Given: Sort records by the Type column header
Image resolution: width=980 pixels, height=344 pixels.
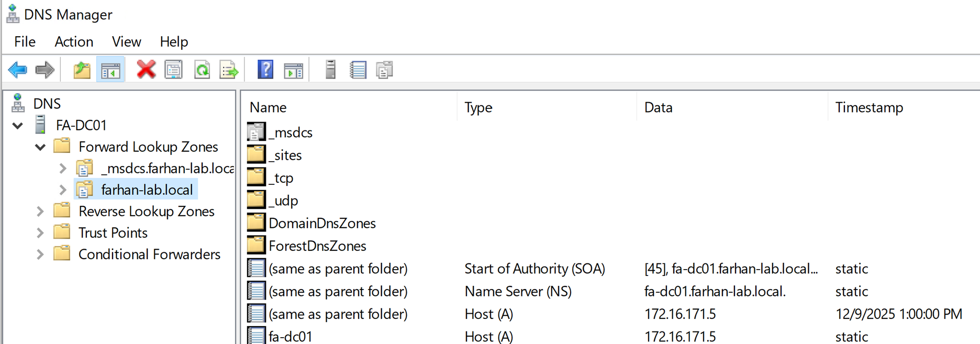Looking at the screenshot, I should (x=478, y=107).
